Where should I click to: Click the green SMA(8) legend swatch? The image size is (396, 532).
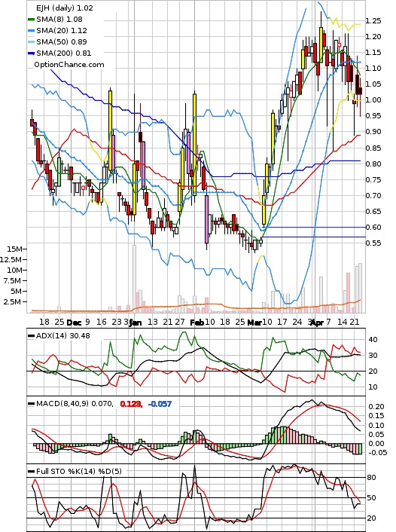pos(31,20)
